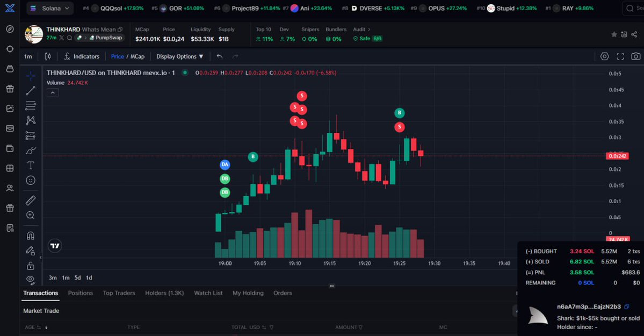
Task: Share this token page
Action: [634, 34]
